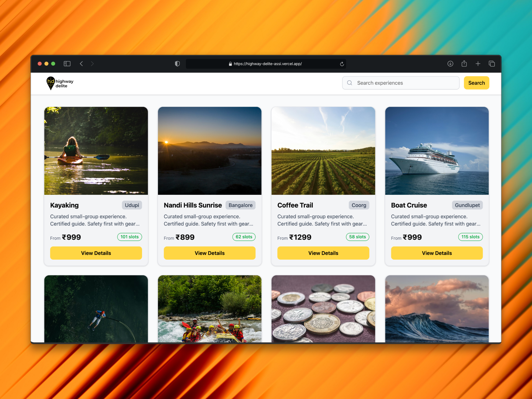Image resolution: width=532 pixels, height=399 pixels.
Task: Open the Kayaking card photo
Action: coord(96,151)
